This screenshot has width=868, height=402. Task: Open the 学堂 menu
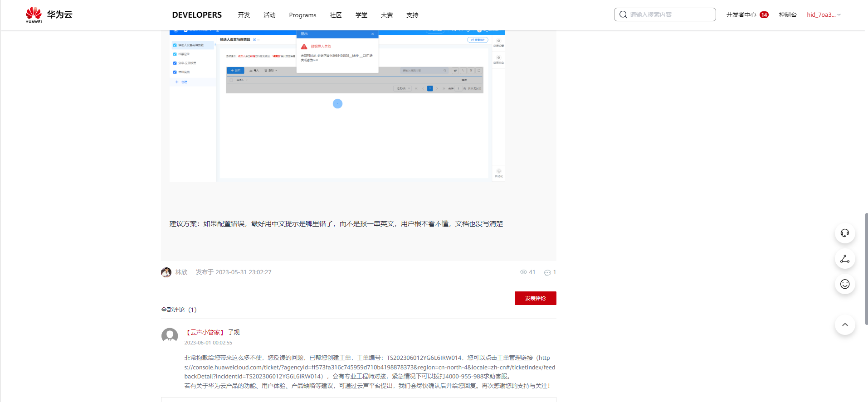point(361,15)
